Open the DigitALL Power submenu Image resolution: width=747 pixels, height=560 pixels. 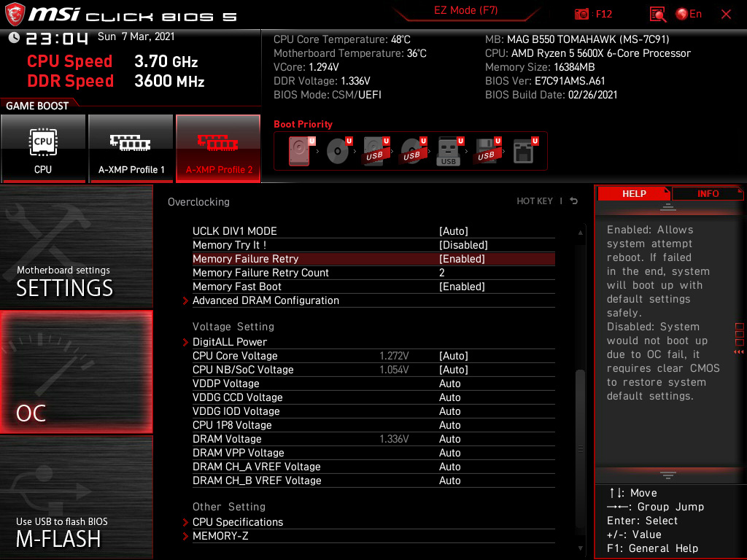230,341
